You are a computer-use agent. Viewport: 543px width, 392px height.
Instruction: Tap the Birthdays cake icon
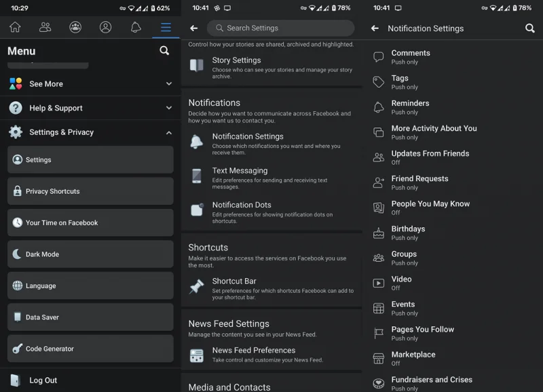(x=378, y=233)
